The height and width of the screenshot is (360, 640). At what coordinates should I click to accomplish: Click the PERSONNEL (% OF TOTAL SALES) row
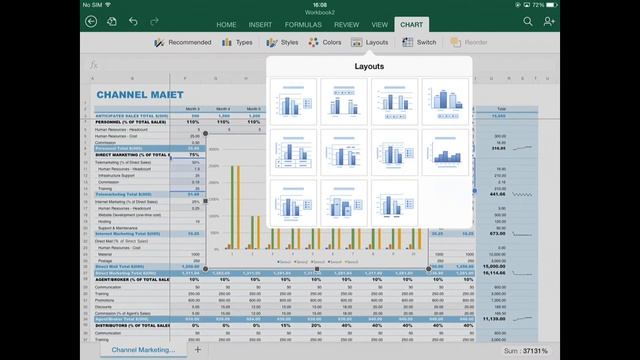pyautogui.click(x=131, y=122)
